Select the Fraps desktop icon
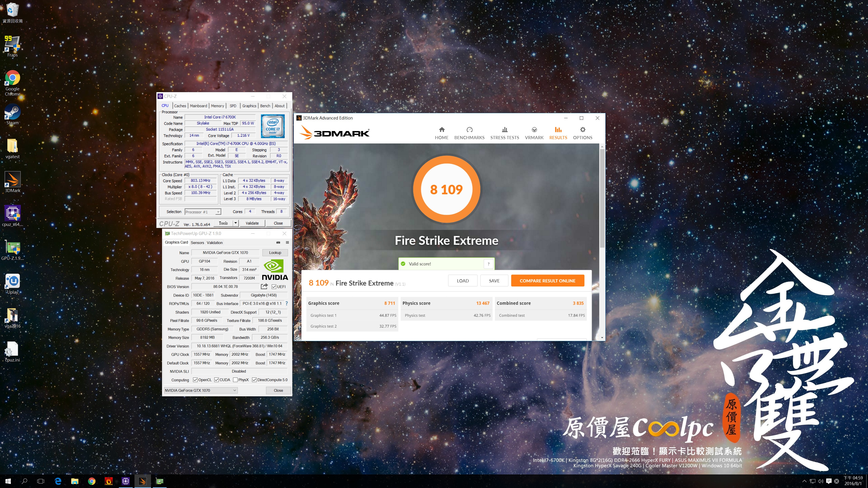The image size is (868, 488). pyautogui.click(x=12, y=46)
